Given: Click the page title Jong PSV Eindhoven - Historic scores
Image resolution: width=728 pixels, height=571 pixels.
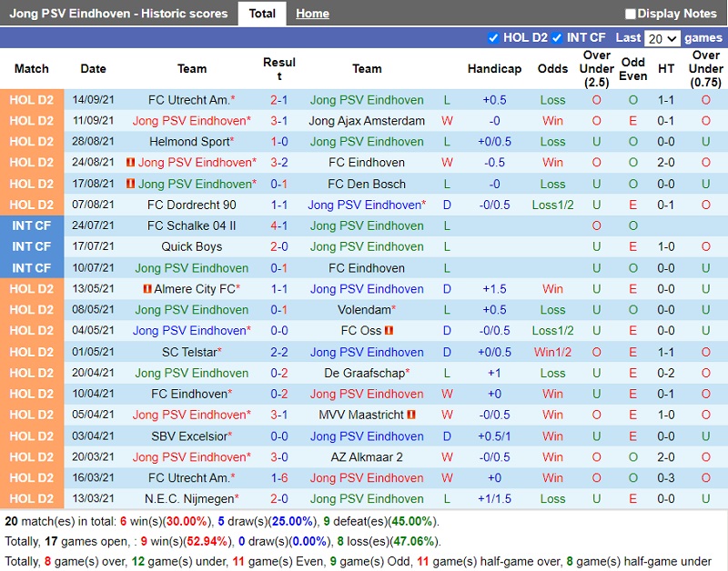Looking at the screenshot, I should [x=118, y=14].
